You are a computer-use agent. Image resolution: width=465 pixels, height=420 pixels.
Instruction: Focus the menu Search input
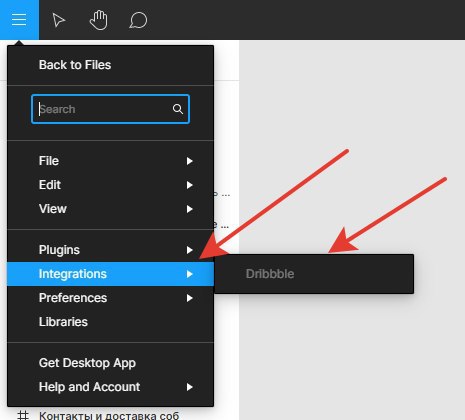pos(110,109)
